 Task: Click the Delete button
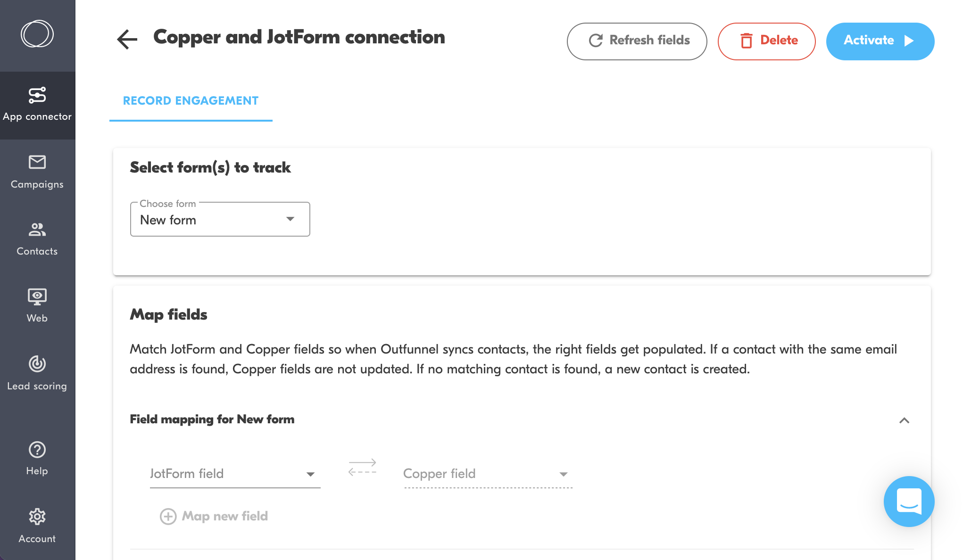tap(766, 40)
